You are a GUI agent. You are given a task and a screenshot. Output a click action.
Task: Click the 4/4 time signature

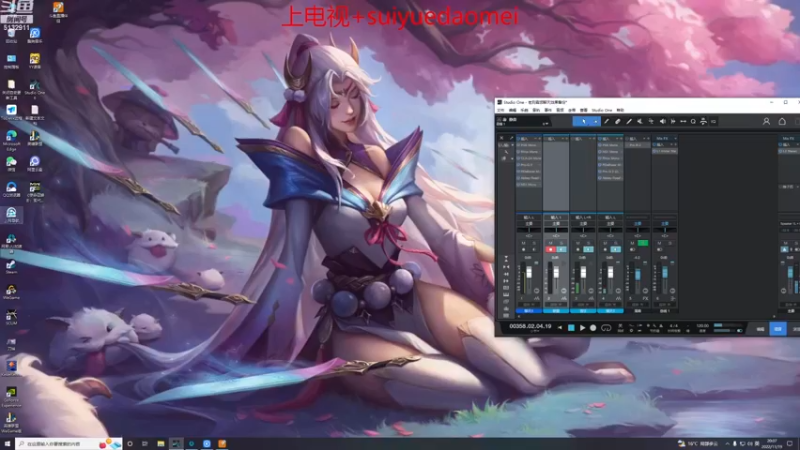click(x=673, y=326)
